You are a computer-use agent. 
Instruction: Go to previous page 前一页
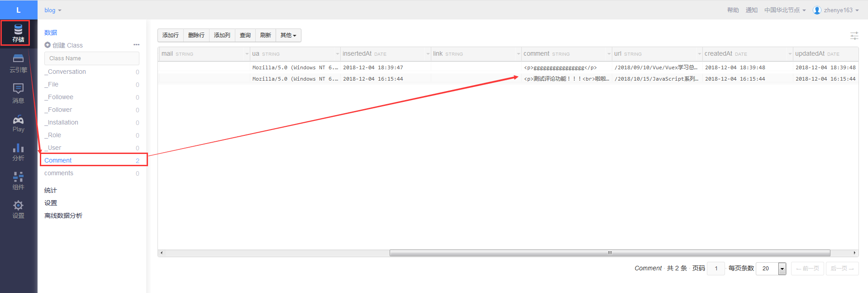pyautogui.click(x=807, y=269)
